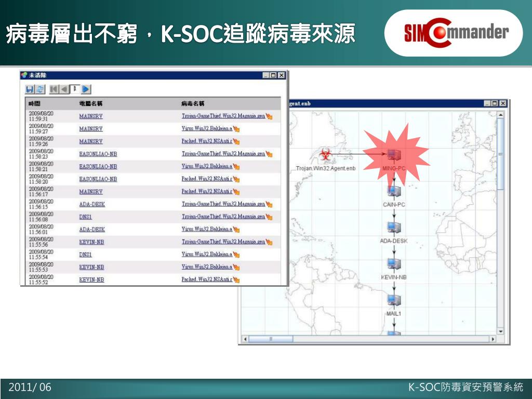Click the 時間 column header
Viewport: 532px width, 399px height.
pyautogui.click(x=34, y=103)
